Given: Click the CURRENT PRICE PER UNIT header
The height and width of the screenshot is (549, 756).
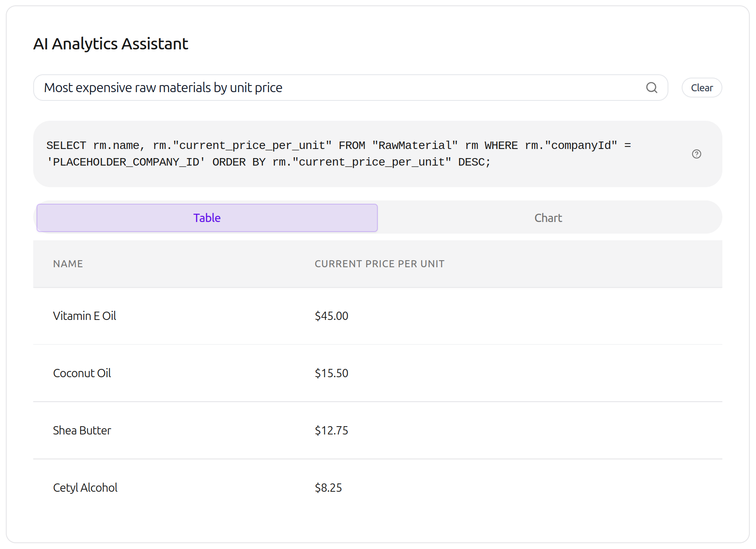Looking at the screenshot, I should [379, 264].
